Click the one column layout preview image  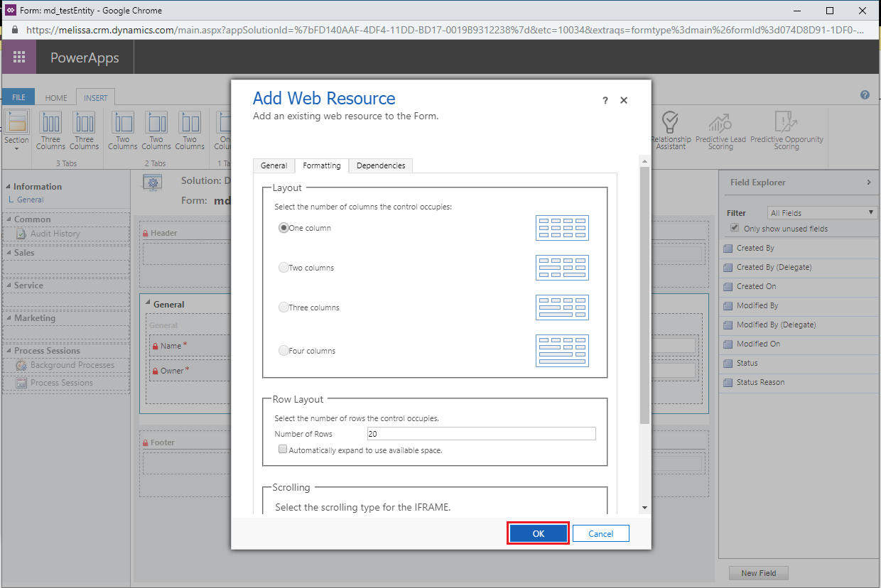[x=562, y=228]
